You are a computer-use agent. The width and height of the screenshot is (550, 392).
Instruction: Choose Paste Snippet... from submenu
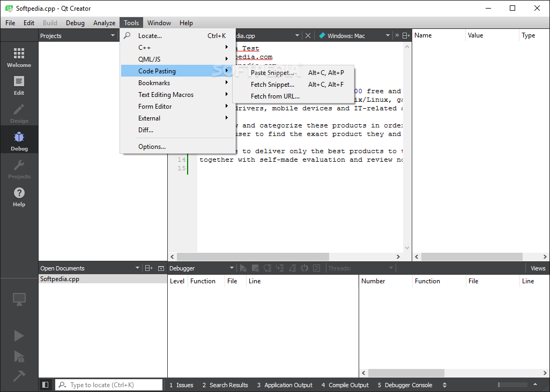pos(293,72)
